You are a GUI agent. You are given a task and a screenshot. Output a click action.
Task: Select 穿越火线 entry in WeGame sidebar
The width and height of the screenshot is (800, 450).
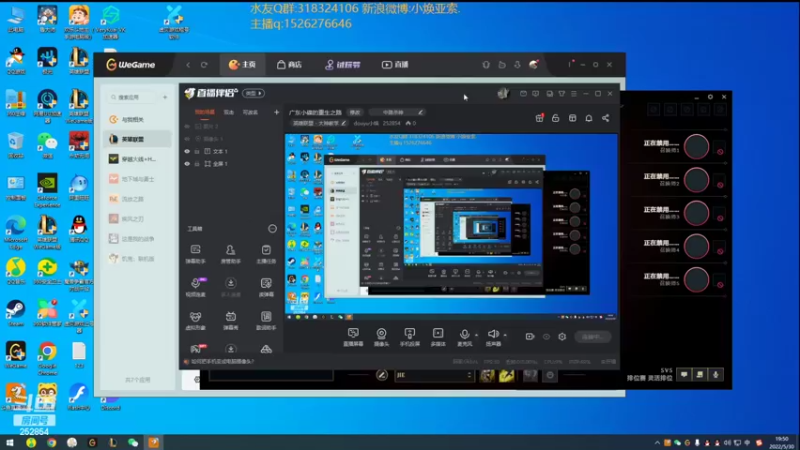[137, 159]
